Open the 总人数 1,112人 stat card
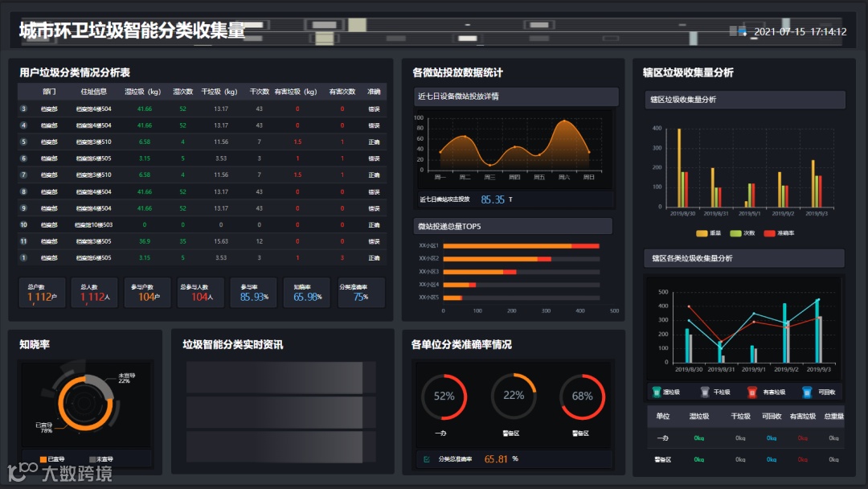This screenshot has height=489, width=868. pyautogui.click(x=95, y=293)
